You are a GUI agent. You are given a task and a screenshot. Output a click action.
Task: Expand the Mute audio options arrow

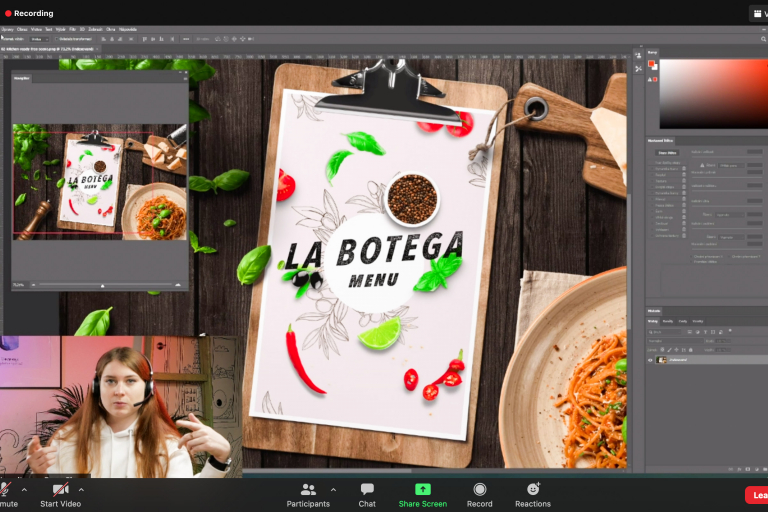[24, 489]
